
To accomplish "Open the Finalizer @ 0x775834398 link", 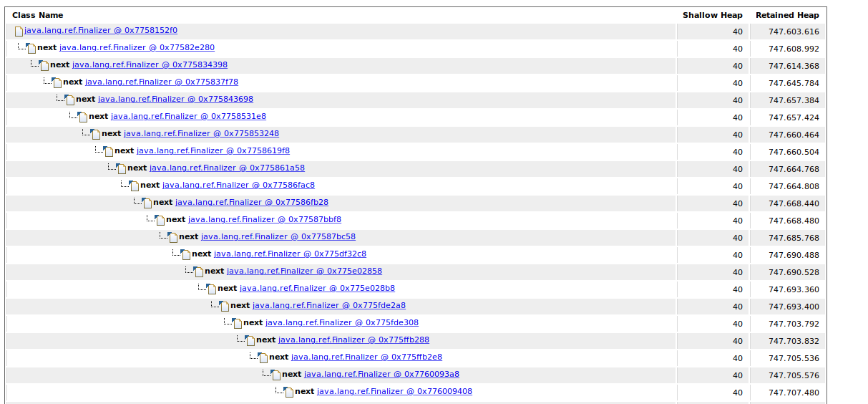I will click(150, 64).
